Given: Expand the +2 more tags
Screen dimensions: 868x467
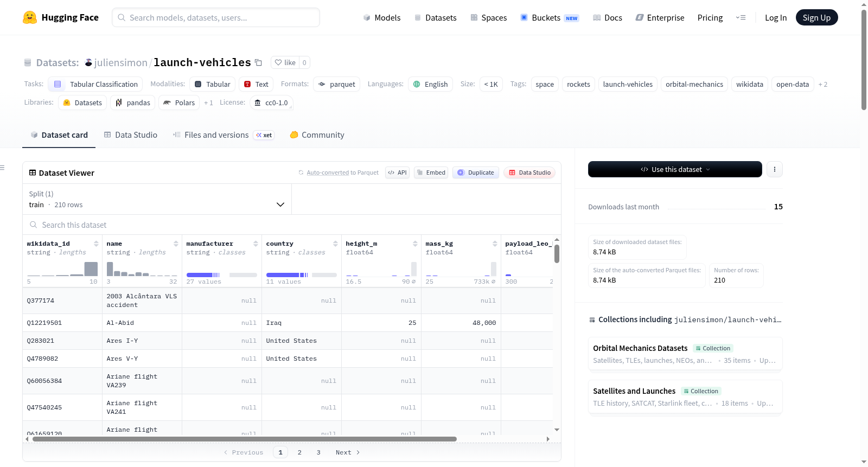Looking at the screenshot, I should click(x=823, y=84).
